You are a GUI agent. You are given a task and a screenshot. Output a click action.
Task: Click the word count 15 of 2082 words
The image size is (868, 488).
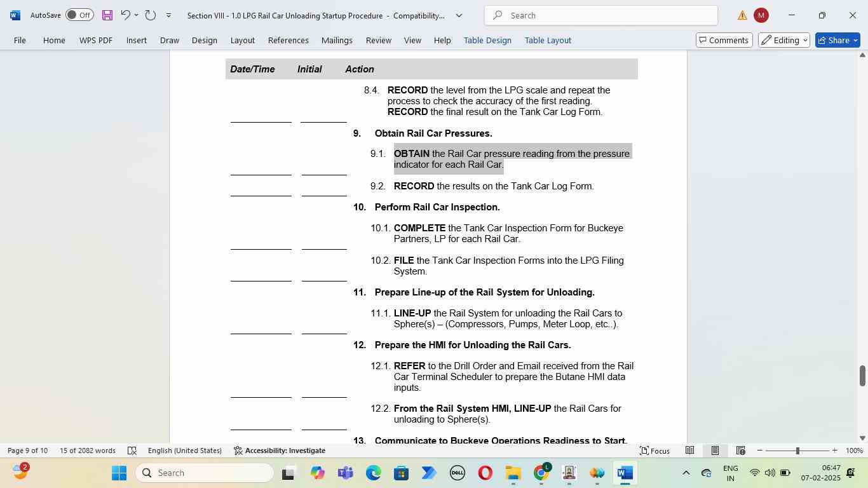[x=88, y=451]
